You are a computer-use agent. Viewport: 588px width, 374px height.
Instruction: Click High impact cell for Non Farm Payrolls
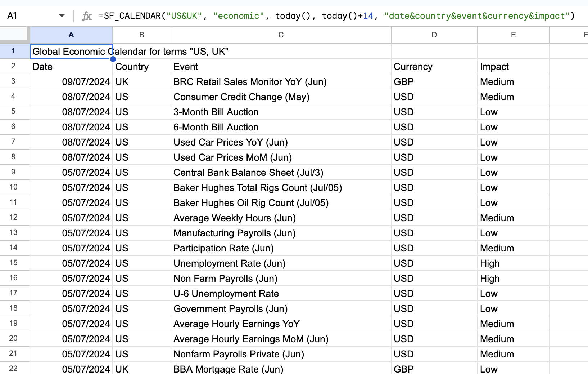[x=514, y=279]
